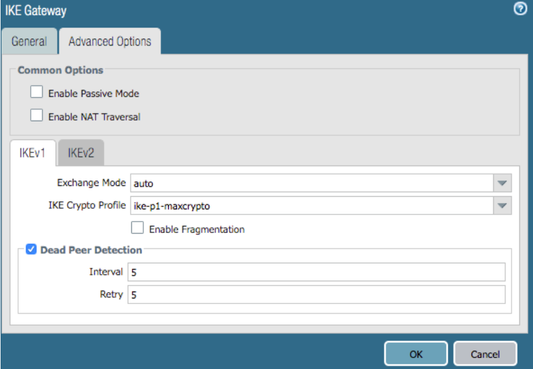This screenshot has height=369, width=533.
Task: Open the IKEv1 sub-tab
Action: [32, 153]
